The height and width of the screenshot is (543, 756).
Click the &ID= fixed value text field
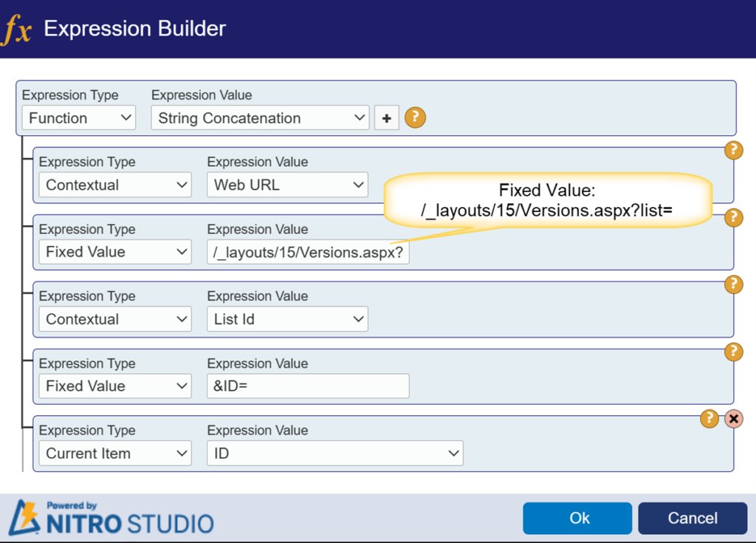pos(308,386)
